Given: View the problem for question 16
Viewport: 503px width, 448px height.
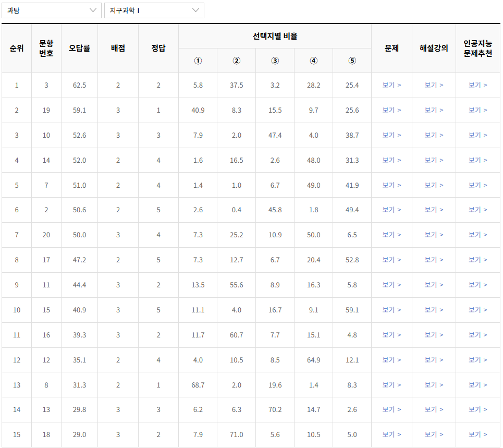Looking at the screenshot, I should [391, 335].
